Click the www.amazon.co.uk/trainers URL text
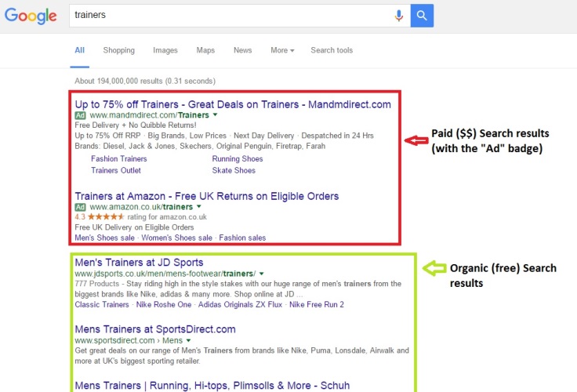The width and height of the screenshot is (577, 392). click(x=141, y=207)
